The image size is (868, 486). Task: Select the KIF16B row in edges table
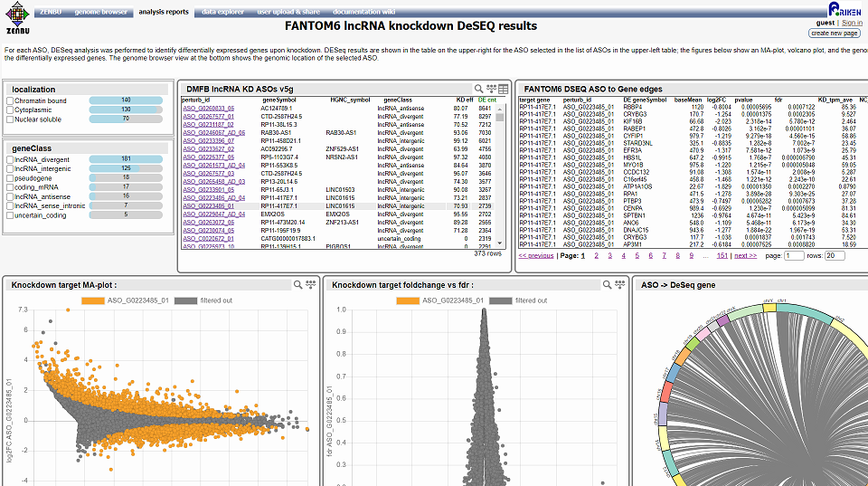coord(693,121)
